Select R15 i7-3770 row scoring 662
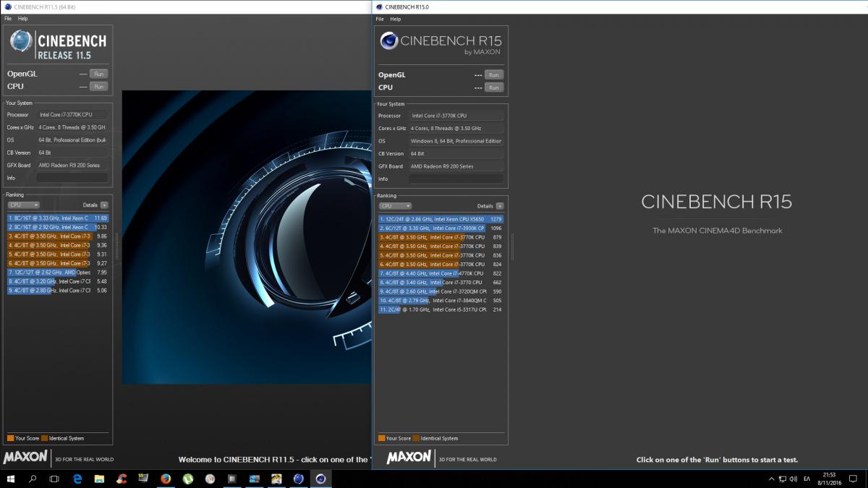Viewport: 868px width, 488px height. click(x=441, y=282)
